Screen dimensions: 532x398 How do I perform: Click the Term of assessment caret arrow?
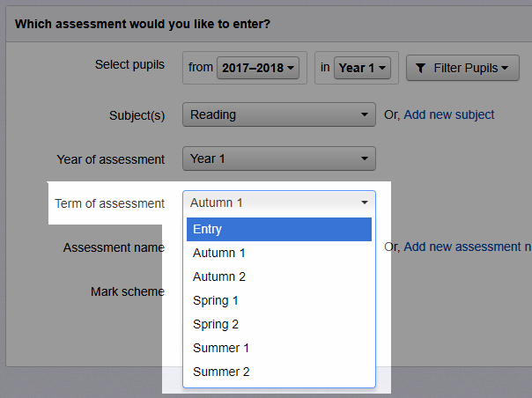click(x=365, y=203)
